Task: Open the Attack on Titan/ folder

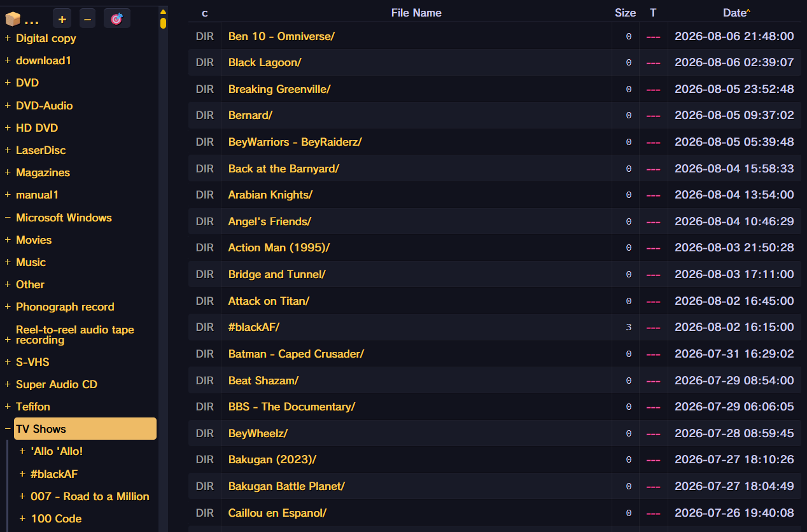Action: [269, 301]
